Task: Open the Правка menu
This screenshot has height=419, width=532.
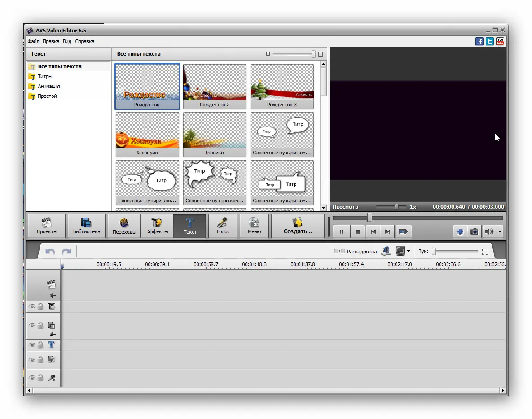Action: (x=51, y=41)
